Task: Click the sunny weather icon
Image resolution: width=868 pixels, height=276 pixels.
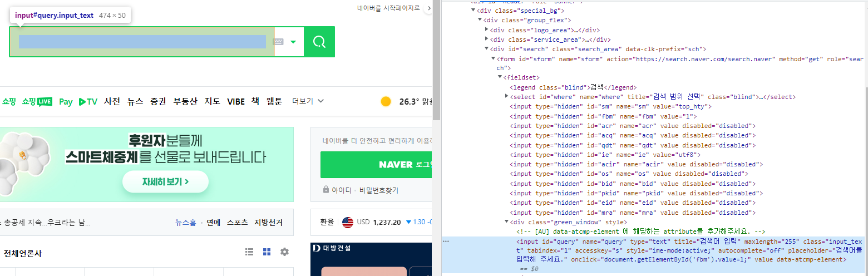Action: (386, 101)
